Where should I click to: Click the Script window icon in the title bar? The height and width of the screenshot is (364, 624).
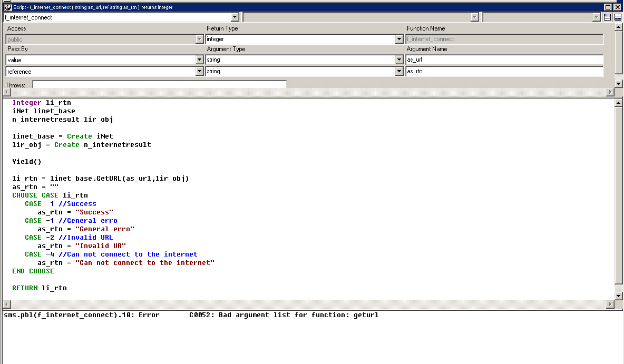(8, 7)
